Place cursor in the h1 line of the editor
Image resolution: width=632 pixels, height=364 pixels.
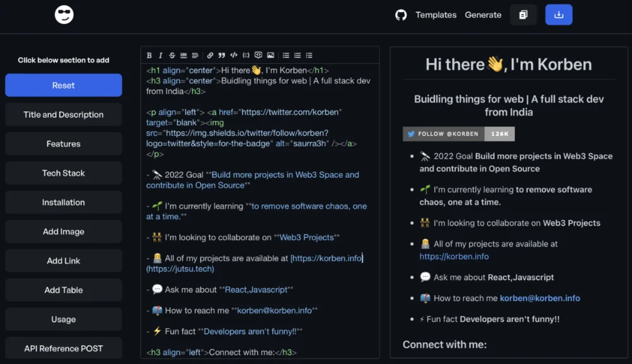tap(238, 70)
